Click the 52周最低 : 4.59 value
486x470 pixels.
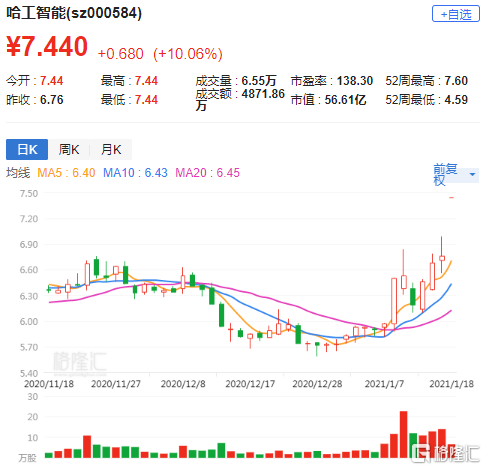[x=427, y=100]
